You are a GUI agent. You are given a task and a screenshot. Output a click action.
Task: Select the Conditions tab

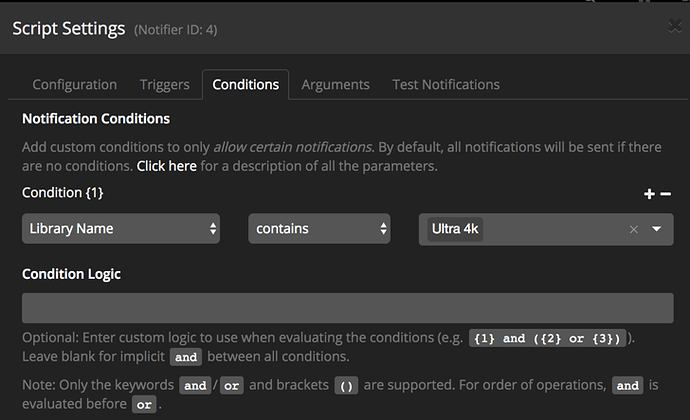pos(245,85)
